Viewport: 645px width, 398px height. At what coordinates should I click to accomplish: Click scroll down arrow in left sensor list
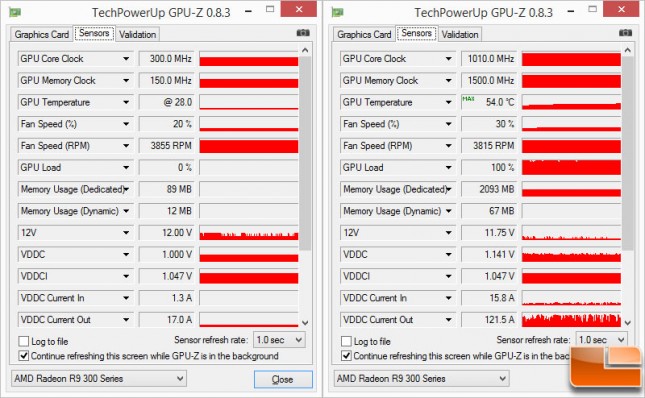pyautogui.click(x=305, y=323)
